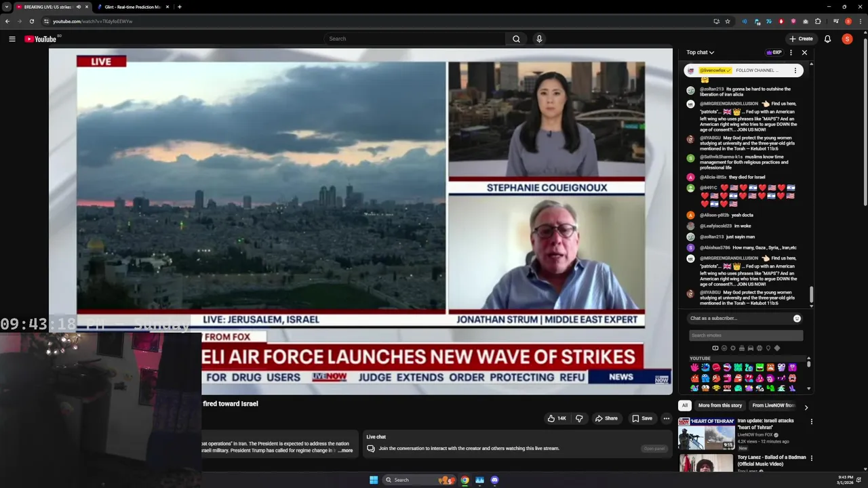Open the YouTube guide hamburger menu
The height and width of the screenshot is (488, 868).
(x=12, y=39)
